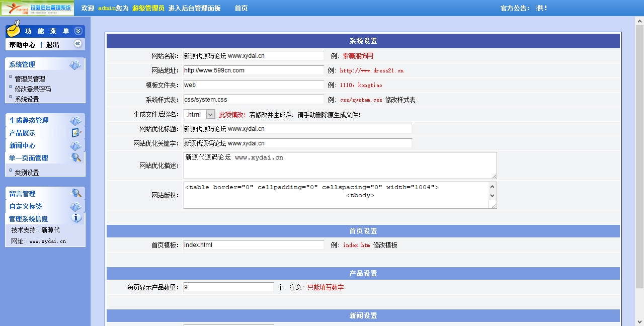Open 产品展示 menu
The image size is (644, 326).
pos(22,133)
